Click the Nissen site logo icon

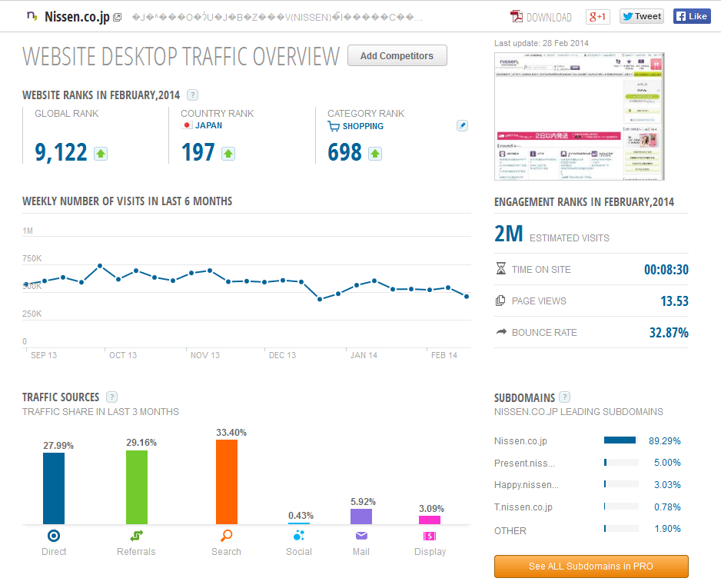[32, 16]
